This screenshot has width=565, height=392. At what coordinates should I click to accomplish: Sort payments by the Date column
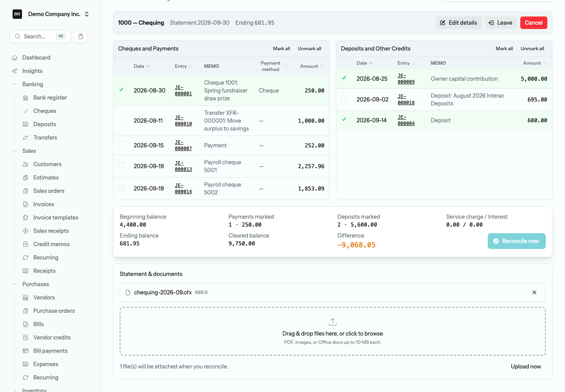[142, 66]
